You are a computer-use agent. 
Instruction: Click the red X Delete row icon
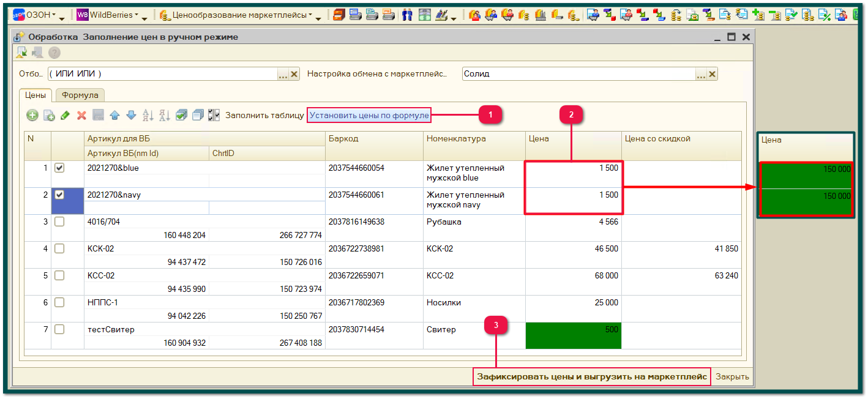pos(81,115)
